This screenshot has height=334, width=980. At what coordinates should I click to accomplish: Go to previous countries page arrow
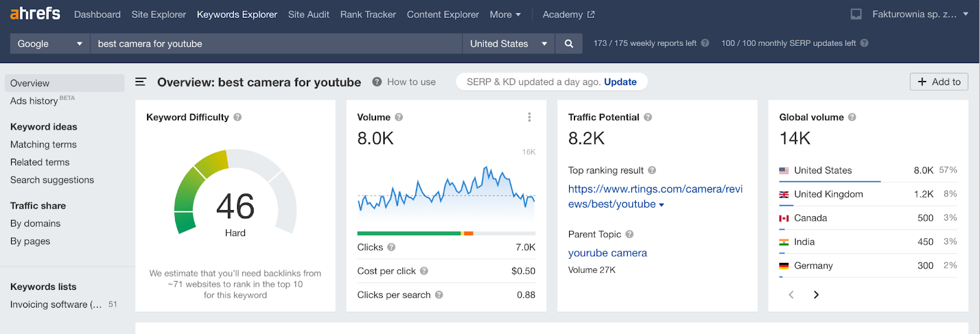click(x=791, y=295)
